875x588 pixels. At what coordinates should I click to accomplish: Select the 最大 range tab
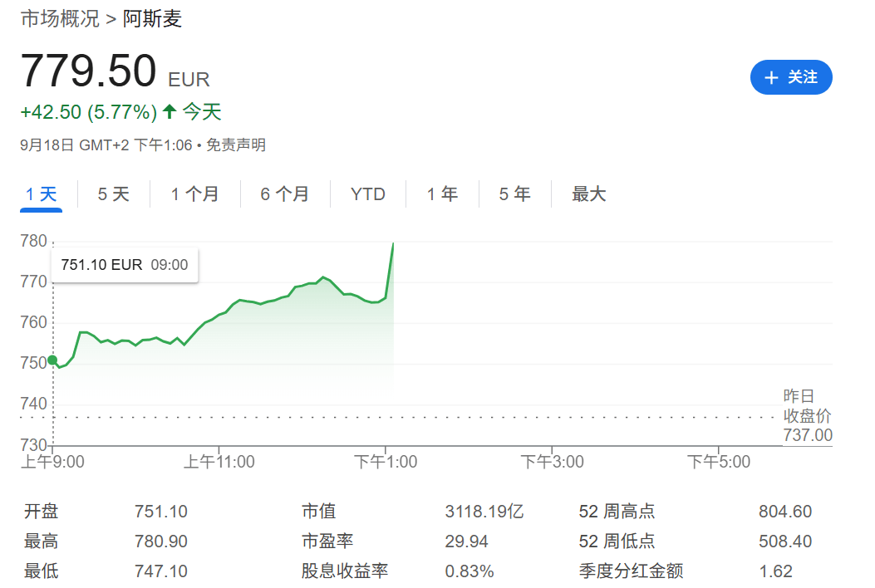tap(588, 194)
